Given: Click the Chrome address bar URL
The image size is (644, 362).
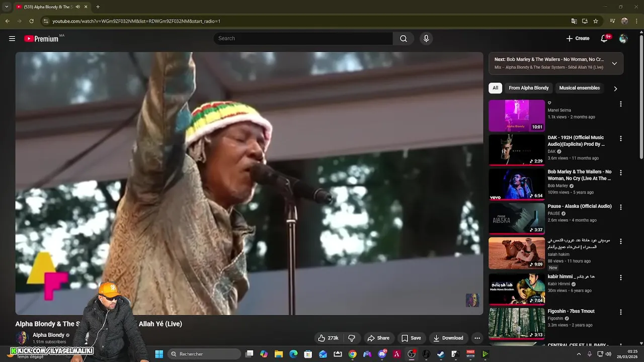Looking at the screenshot, I should (x=136, y=21).
